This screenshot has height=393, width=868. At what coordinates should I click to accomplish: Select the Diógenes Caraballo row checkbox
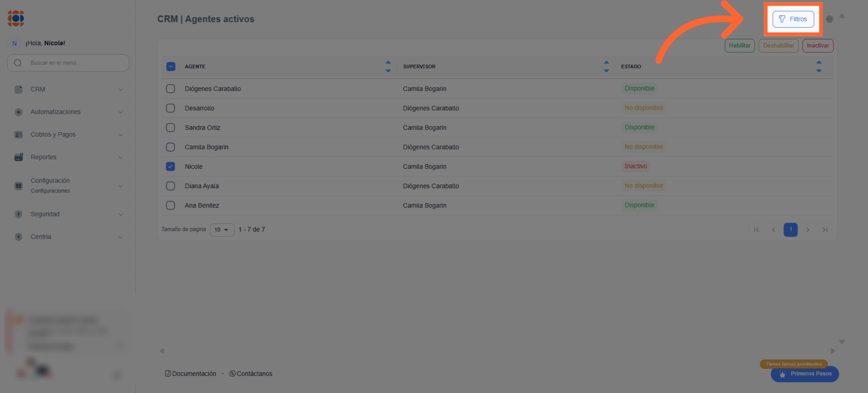click(x=170, y=89)
